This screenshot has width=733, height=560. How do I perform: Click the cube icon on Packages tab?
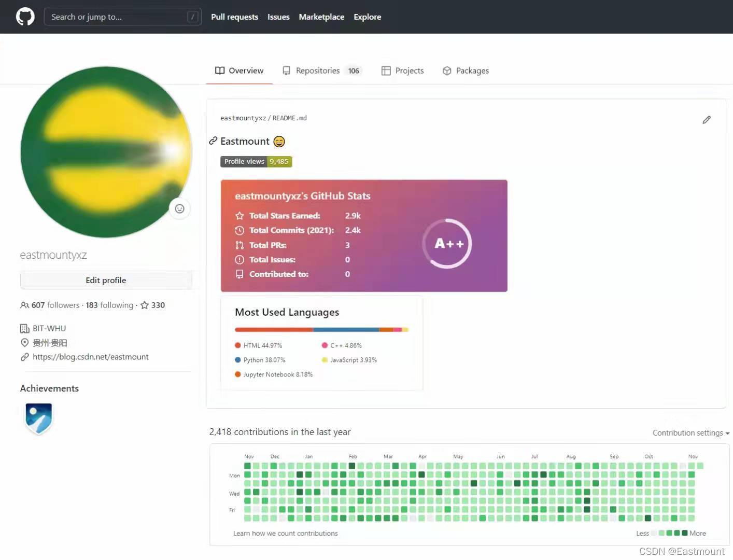coord(447,71)
